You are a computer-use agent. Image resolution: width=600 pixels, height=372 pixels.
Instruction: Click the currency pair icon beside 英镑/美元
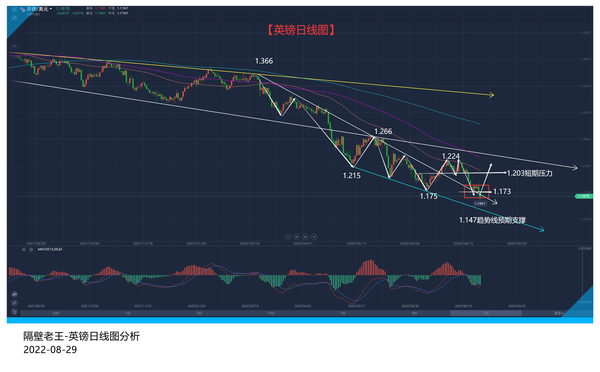pos(23,10)
